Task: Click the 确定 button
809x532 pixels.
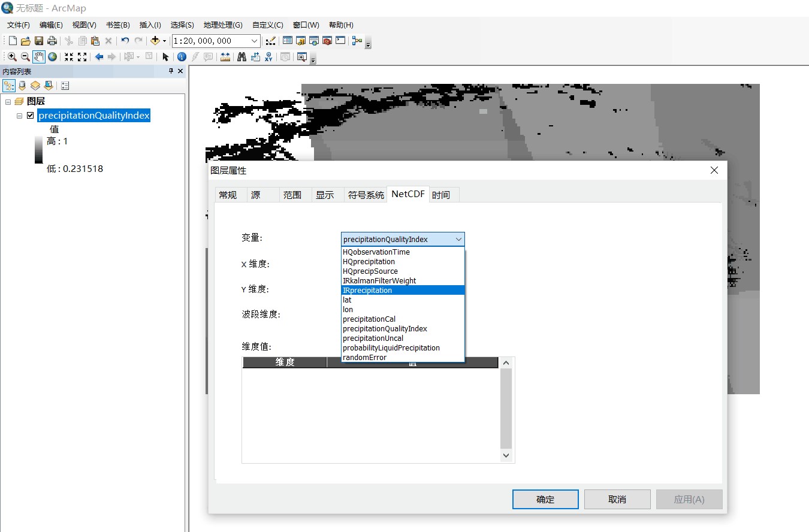Action: click(545, 499)
